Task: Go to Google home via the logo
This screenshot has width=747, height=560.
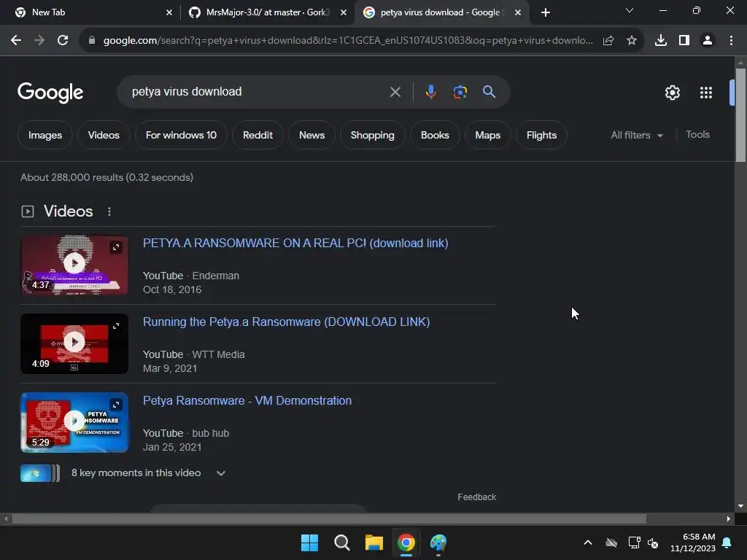Action: point(50,92)
